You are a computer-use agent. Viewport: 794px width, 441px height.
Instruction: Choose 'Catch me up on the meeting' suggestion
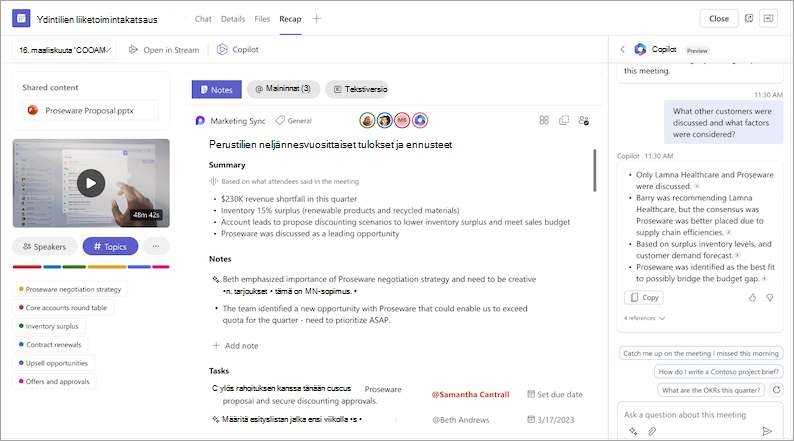coord(701,353)
